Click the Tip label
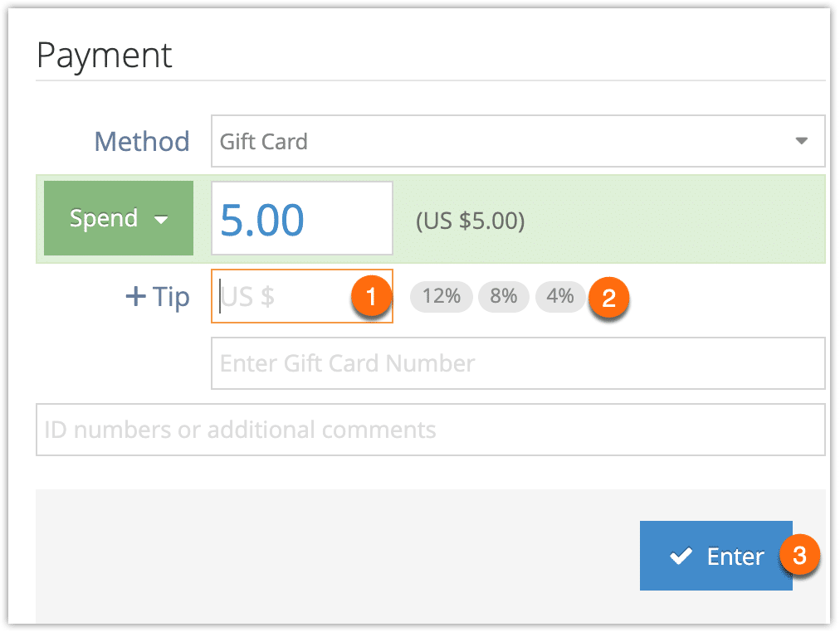Viewport: 840px width, 632px height. pos(171,297)
